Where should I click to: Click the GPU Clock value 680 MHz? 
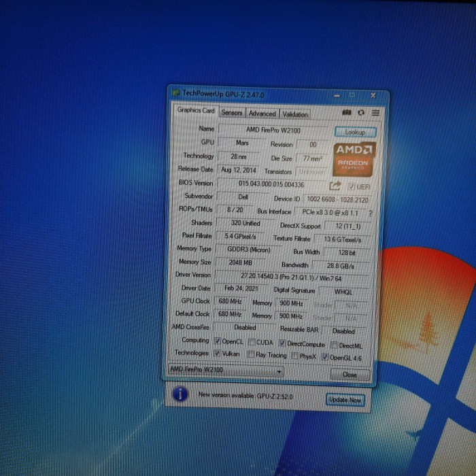(230, 301)
